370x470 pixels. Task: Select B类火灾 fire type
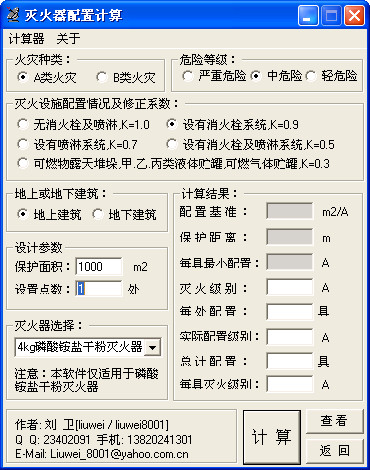pos(126,77)
